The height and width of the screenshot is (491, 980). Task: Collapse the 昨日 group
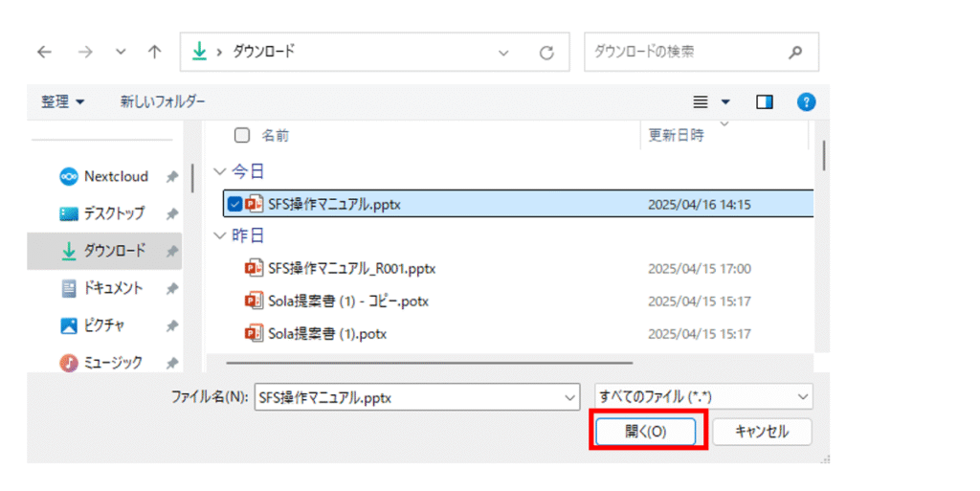(x=221, y=235)
